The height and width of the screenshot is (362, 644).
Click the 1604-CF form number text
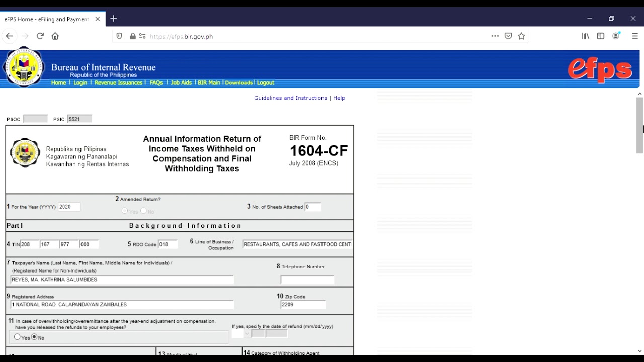coord(318,151)
